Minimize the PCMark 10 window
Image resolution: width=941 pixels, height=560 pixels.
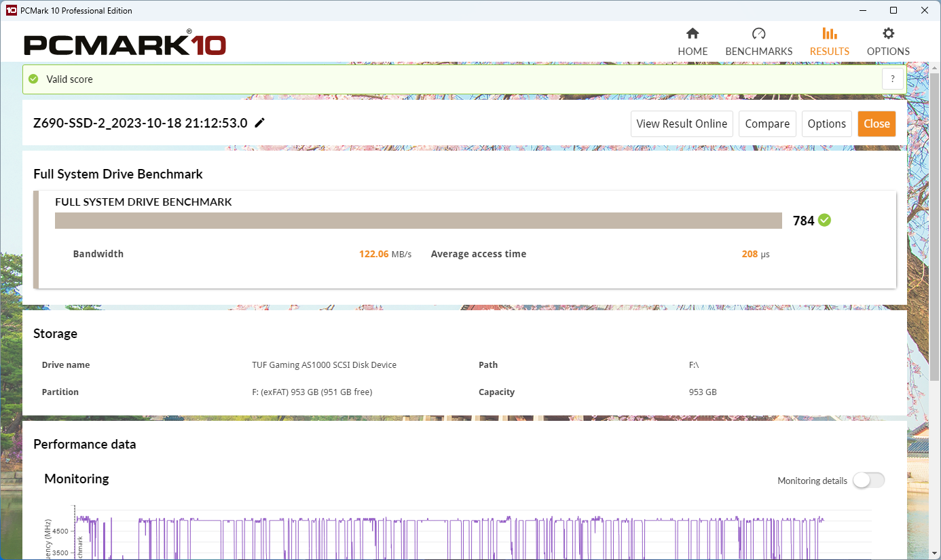tap(862, 10)
